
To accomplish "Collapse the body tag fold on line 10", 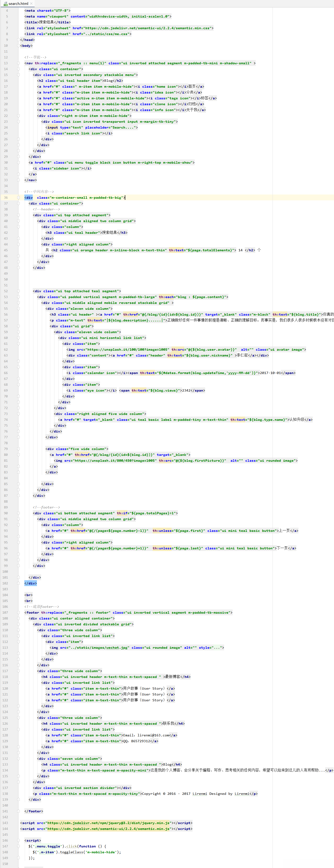I will 18,46.
